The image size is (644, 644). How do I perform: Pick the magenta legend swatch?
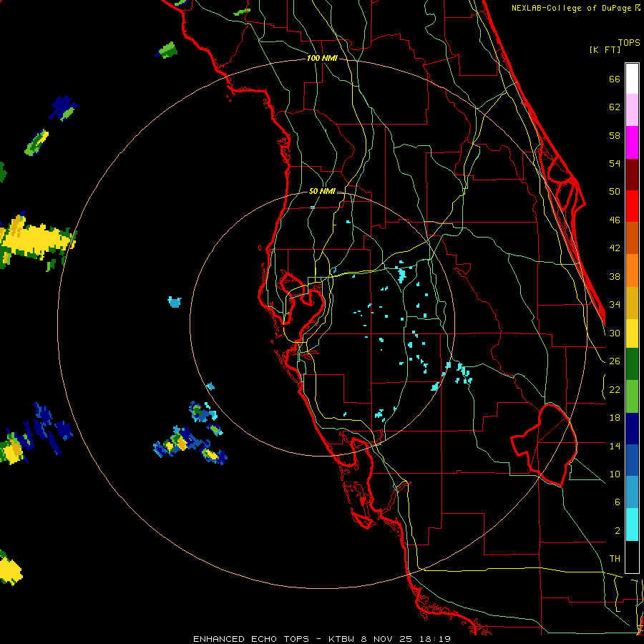632,142
